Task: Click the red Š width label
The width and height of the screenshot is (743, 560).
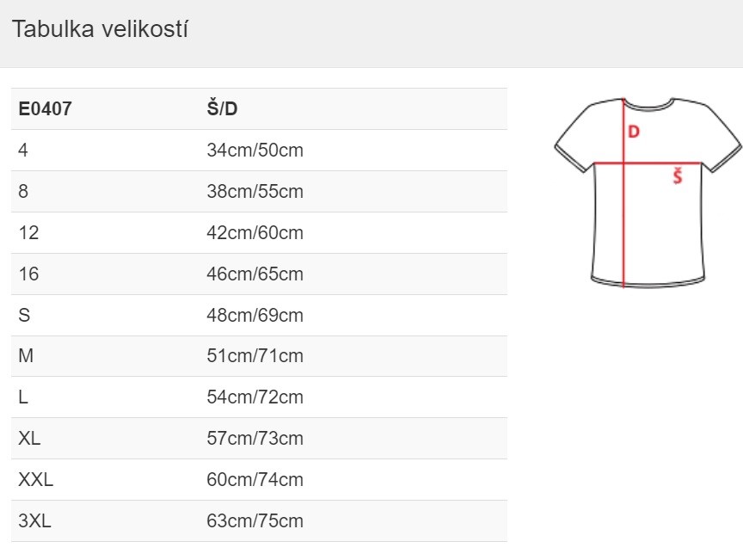Action: click(x=678, y=176)
